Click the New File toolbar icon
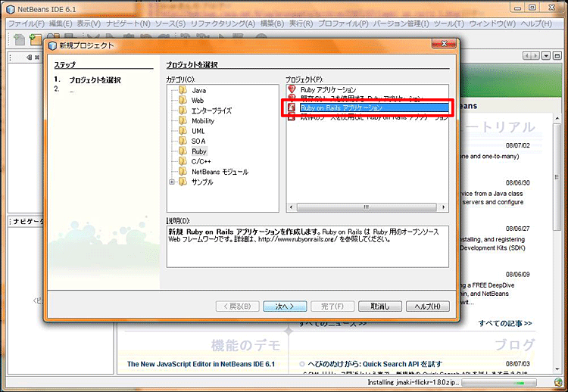 click(x=18, y=39)
